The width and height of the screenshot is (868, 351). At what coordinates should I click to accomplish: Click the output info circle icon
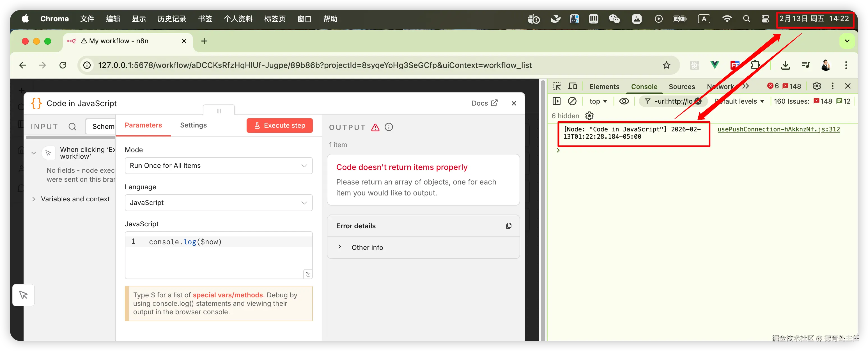pyautogui.click(x=389, y=127)
